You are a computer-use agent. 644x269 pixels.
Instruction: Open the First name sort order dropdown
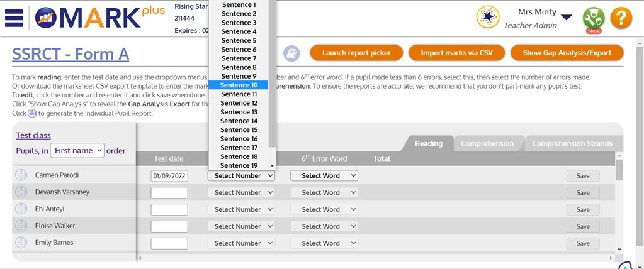(x=78, y=150)
